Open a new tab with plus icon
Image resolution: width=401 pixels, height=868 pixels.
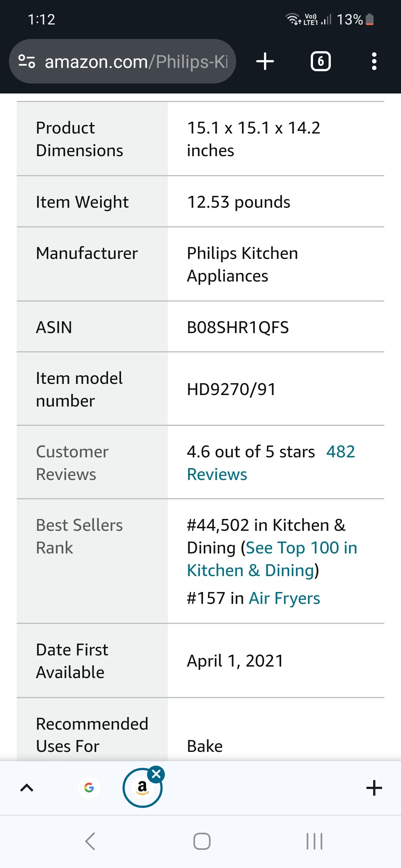265,61
